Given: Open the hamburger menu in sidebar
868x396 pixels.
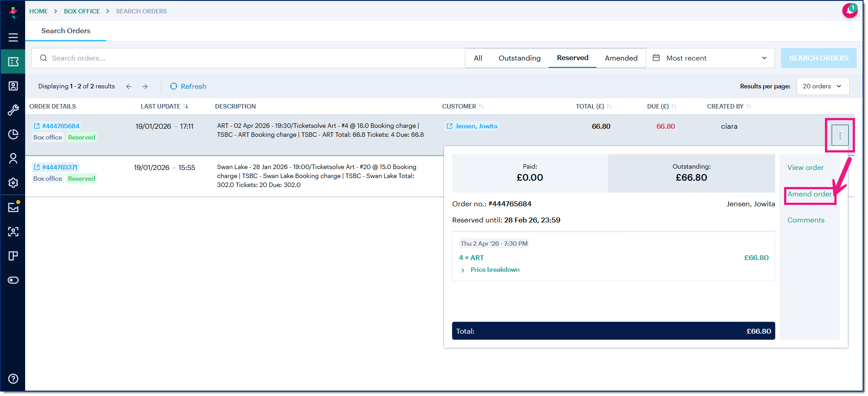Looking at the screenshot, I should 13,38.
